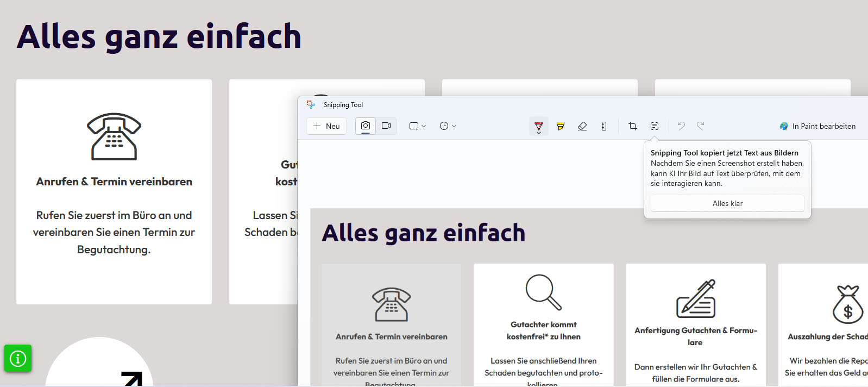Open the delay timer dropdown
Screen dimensions: 868x387
point(448,126)
